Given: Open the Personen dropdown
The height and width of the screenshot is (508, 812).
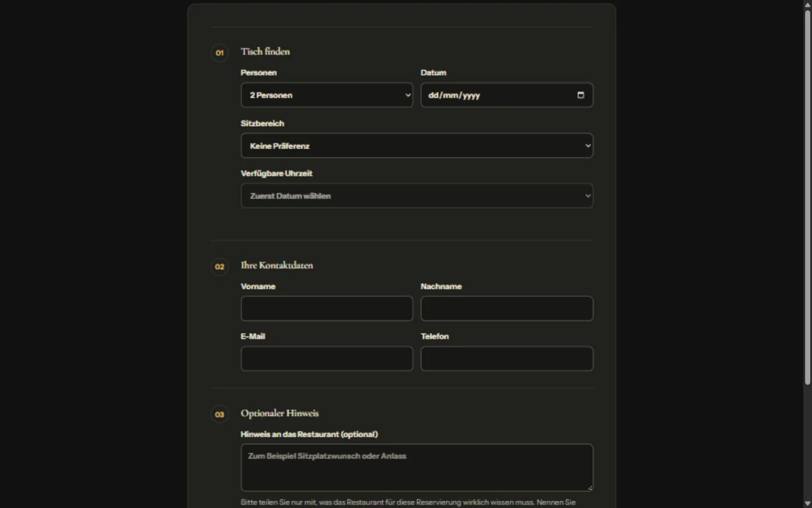Looking at the screenshot, I should pos(327,95).
